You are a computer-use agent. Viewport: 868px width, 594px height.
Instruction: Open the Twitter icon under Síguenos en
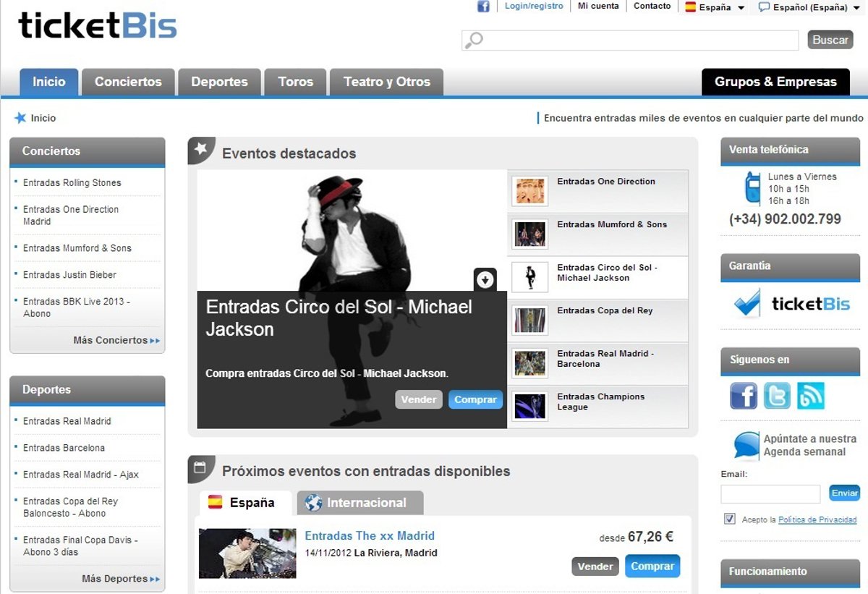[x=777, y=396]
